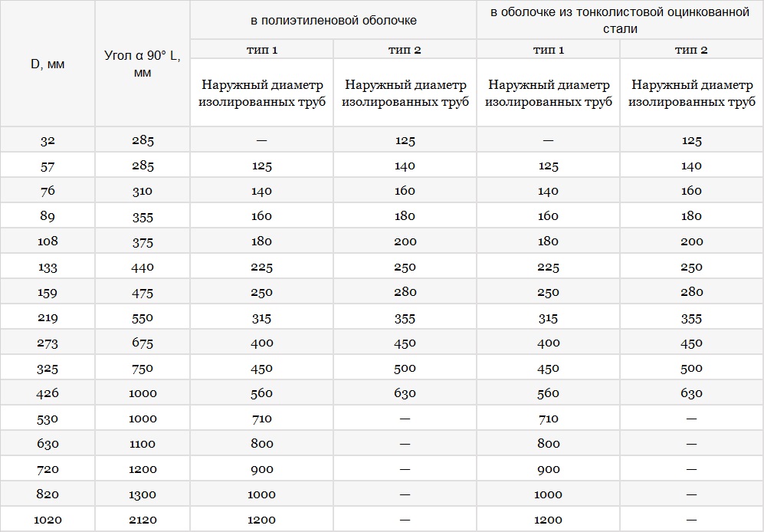The width and height of the screenshot is (764, 532).
Task: Select the L value 750
Action: click(x=143, y=368)
